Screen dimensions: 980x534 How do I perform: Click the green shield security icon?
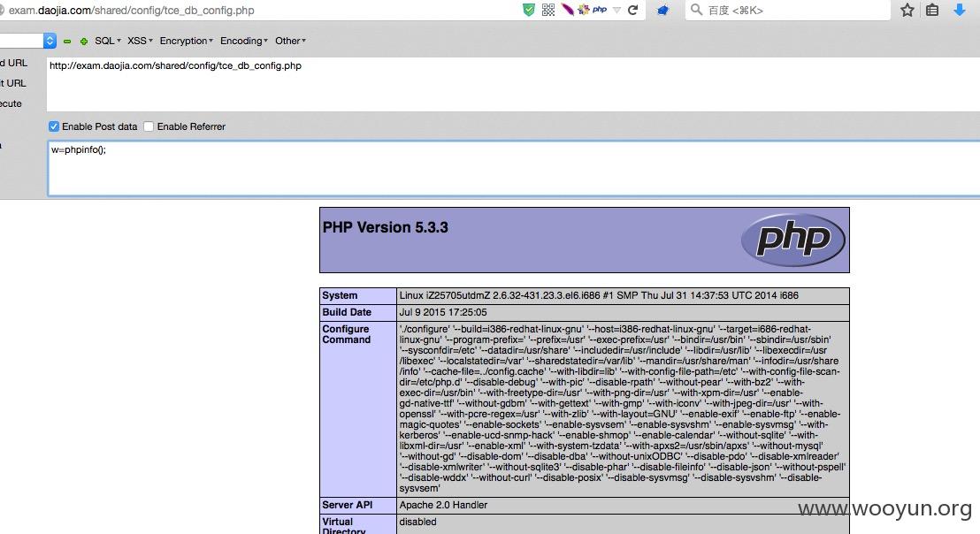point(529,10)
